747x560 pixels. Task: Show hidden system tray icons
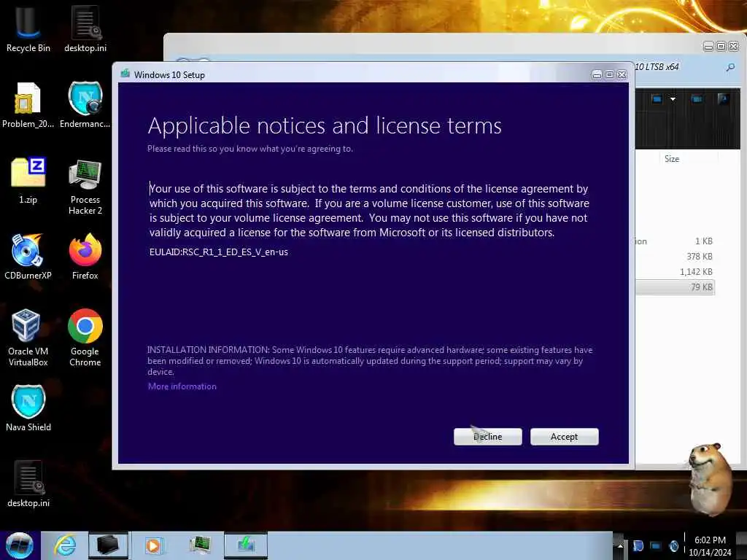[x=620, y=545]
